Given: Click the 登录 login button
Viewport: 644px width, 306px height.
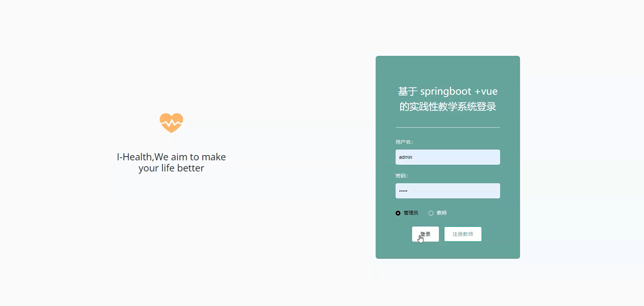Looking at the screenshot, I should click(426, 234).
